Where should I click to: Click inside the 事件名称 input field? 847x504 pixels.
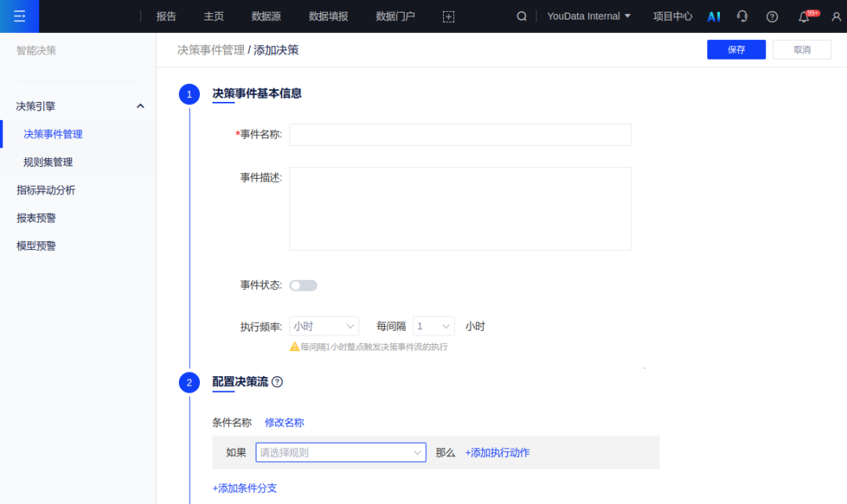[460, 134]
